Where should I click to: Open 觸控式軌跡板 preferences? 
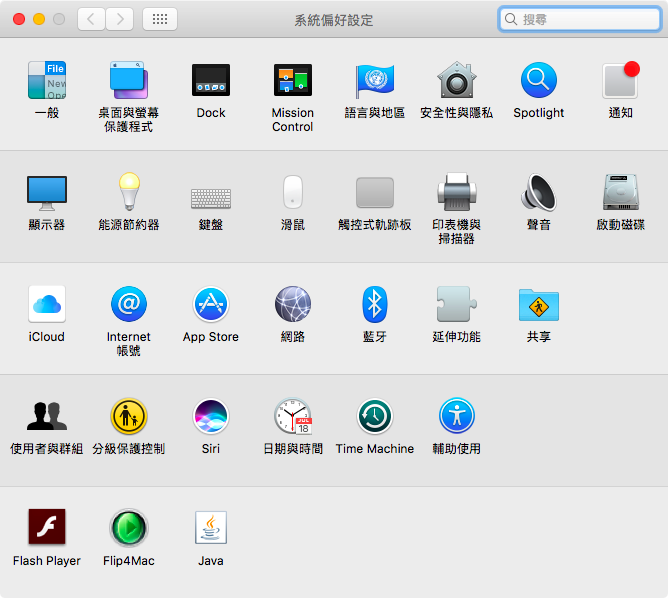(375, 193)
